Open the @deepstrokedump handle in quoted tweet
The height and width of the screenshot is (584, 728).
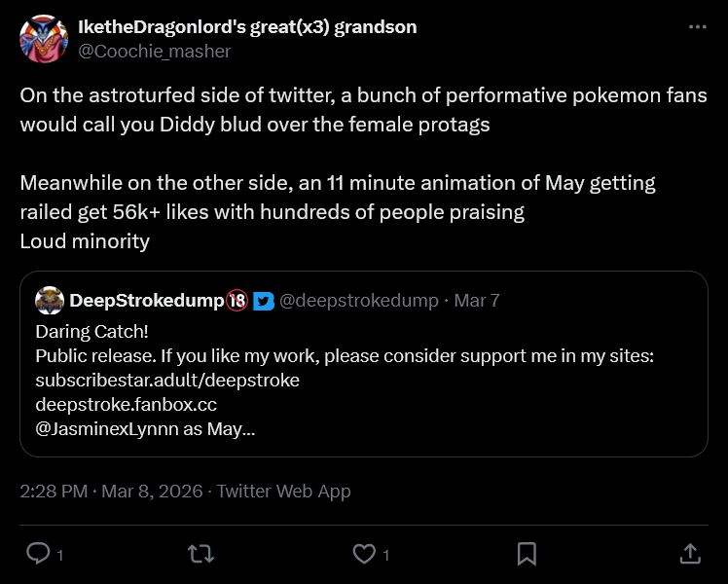[358, 301]
